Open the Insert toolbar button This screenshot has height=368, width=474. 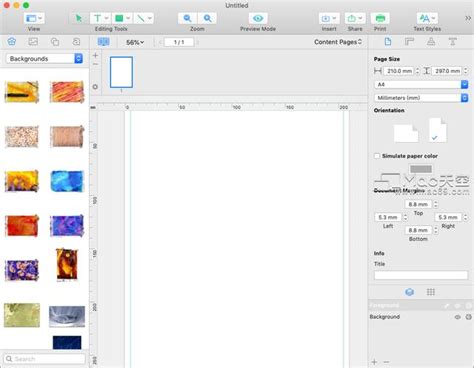pyautogui.click(x=329, y=18)
